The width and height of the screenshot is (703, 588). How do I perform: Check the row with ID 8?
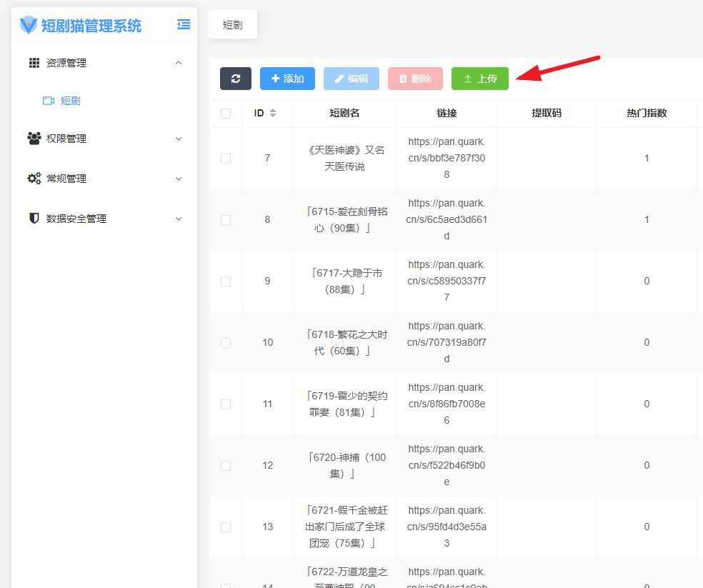226,220
